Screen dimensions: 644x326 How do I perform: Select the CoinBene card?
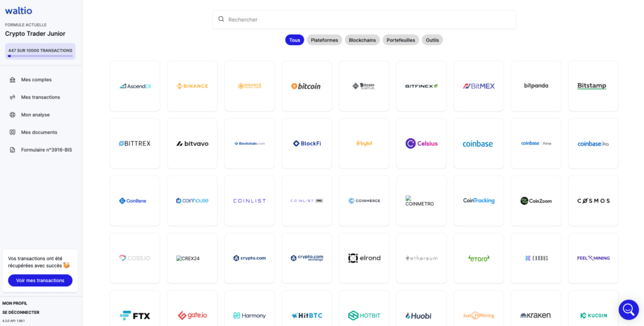pyautogui.click(x=135, y=201)
